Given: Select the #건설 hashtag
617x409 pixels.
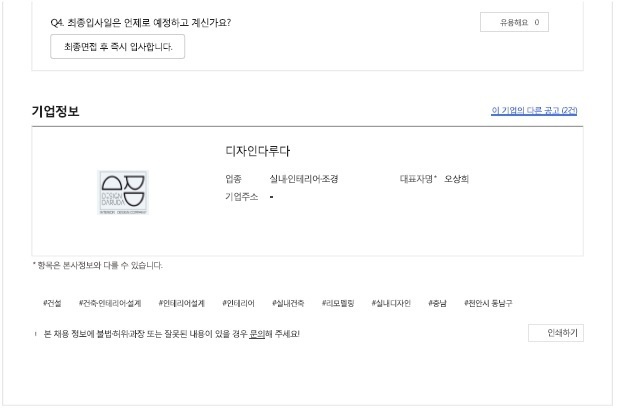Looking at the screenshot, I should click(x=52, y=303).
